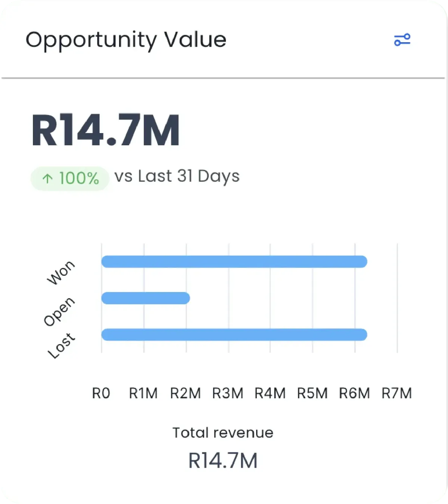
Task: Click the R14.7M total below chart
Action: point(223,460)
